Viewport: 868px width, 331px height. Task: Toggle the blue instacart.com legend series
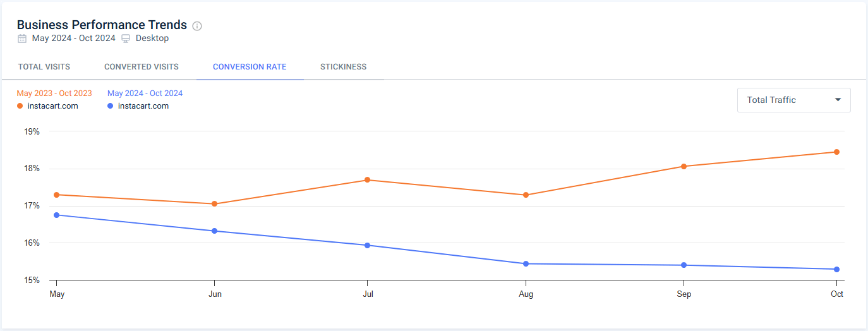coord(111,106)
